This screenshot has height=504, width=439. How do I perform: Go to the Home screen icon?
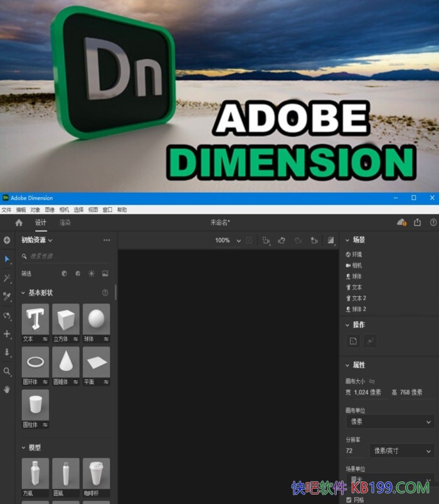click(x=19, y=223)
